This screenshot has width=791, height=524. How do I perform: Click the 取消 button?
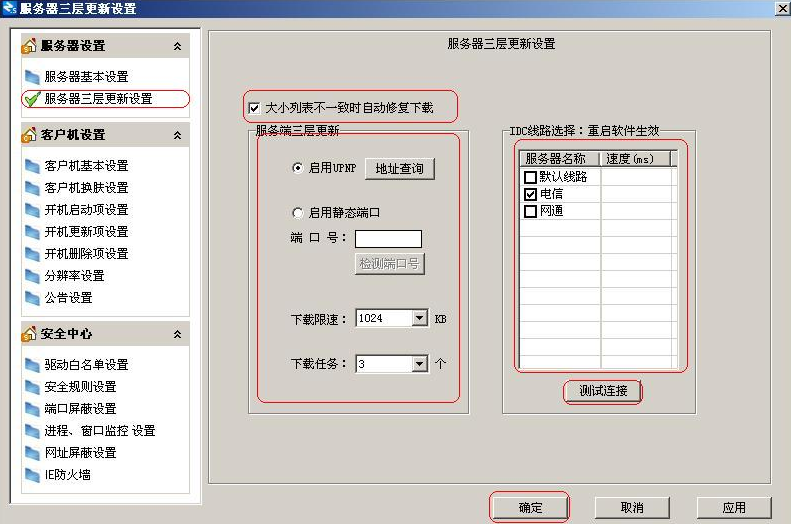(x=632, y=507)
